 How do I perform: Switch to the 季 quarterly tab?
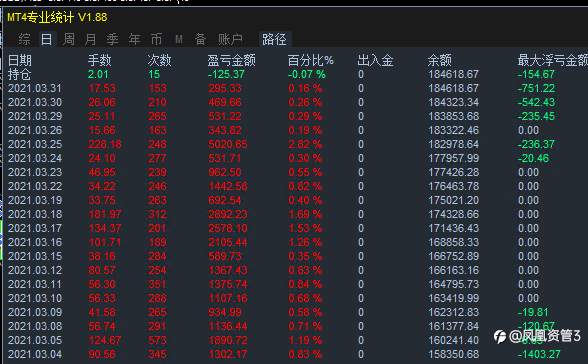[x=112, y=39]
